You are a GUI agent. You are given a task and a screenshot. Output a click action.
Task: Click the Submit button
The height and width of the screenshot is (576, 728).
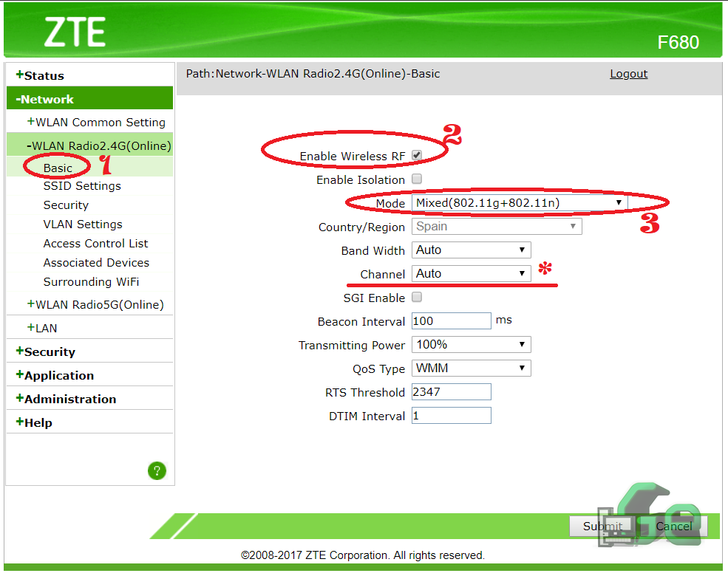pos(602,527)
